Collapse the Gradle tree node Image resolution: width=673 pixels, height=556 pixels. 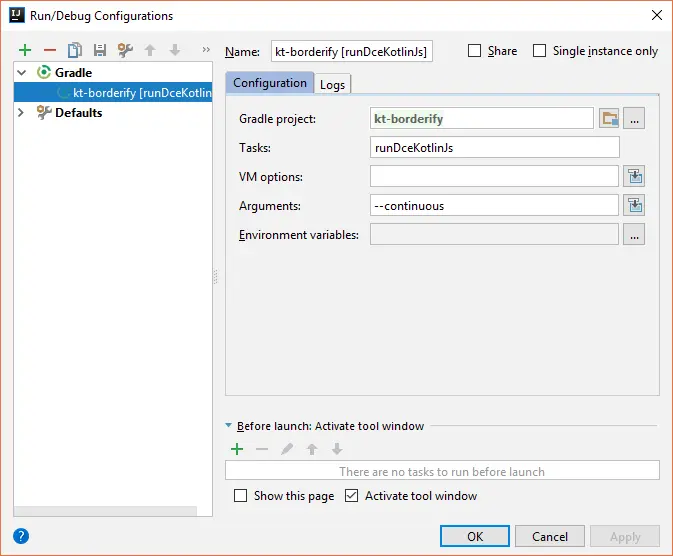pos(21,73)
